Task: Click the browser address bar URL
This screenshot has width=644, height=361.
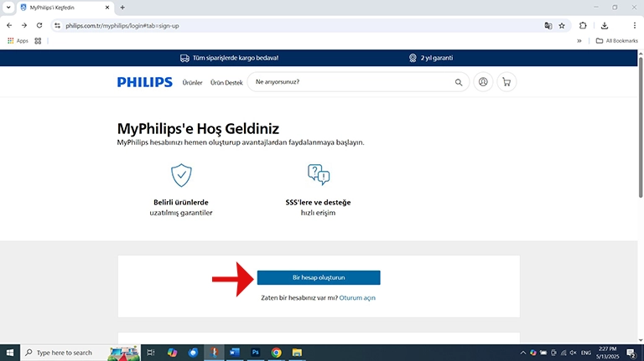Action: click(122, 26)
